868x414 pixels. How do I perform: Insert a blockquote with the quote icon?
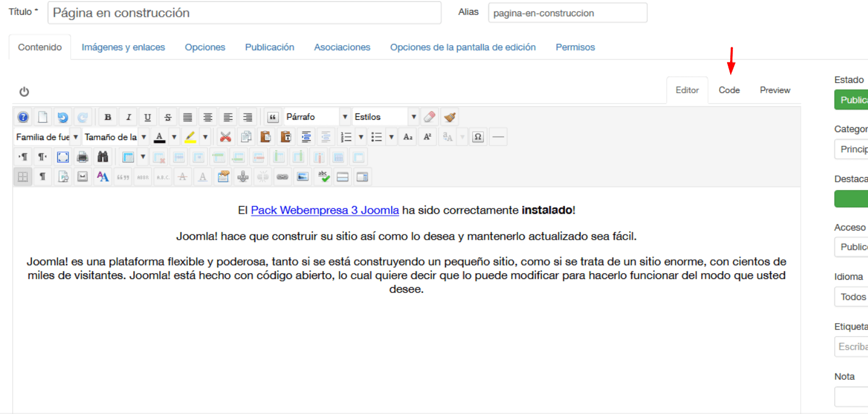(273, 117)
